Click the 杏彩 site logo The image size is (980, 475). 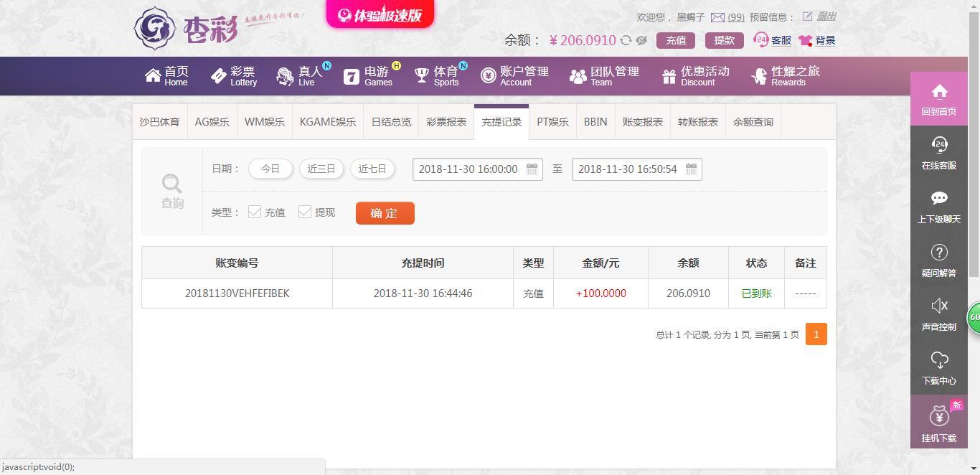(x=185, y=28)
